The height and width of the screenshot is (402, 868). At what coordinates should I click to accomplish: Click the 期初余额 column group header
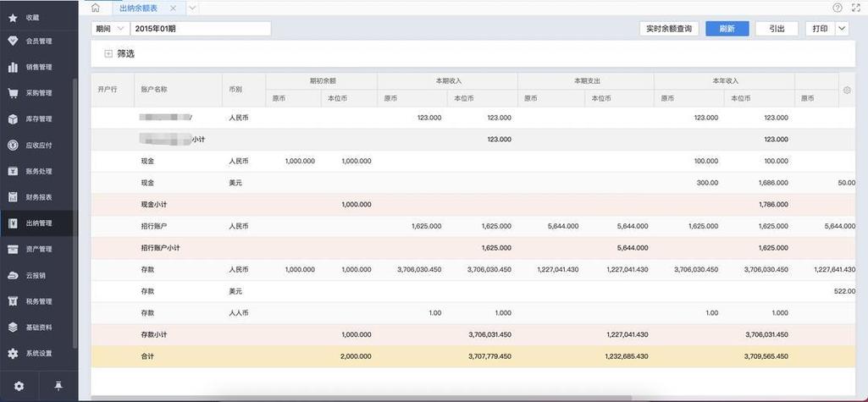322,80
